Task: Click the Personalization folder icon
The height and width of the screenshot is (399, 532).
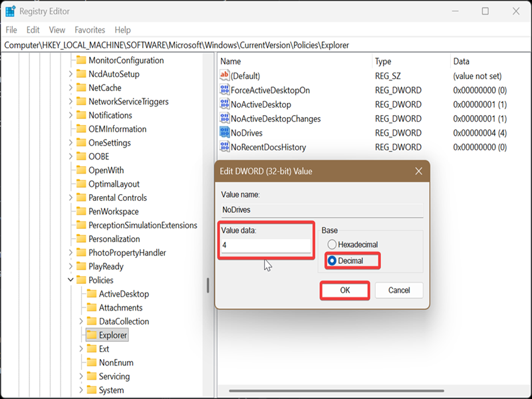Action: (81, 239)
